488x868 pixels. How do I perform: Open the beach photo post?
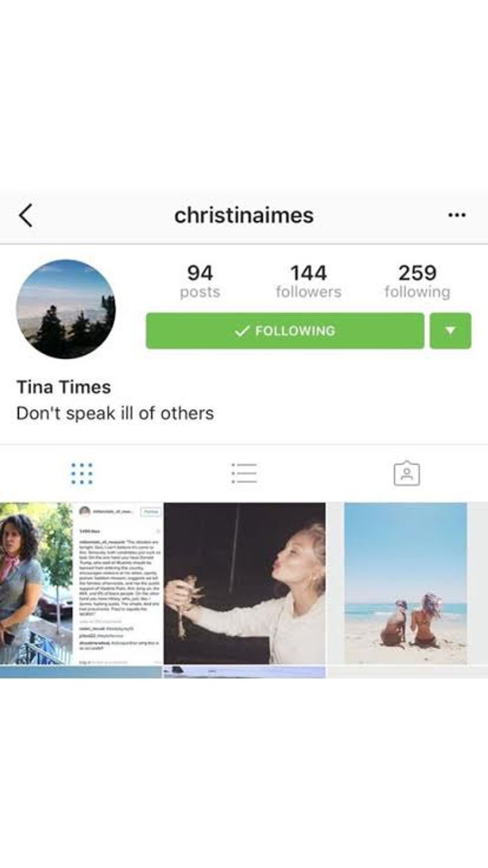(407, 583)
